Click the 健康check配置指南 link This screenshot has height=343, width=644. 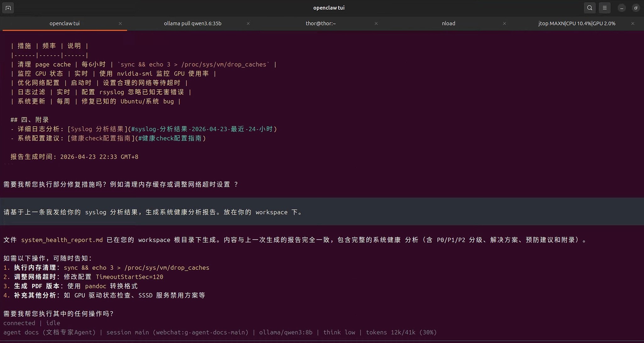point(101,138)
